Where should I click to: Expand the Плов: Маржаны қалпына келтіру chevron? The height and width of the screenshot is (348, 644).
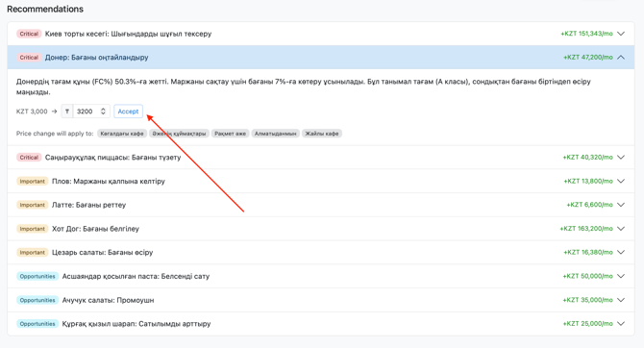(621, 181)
